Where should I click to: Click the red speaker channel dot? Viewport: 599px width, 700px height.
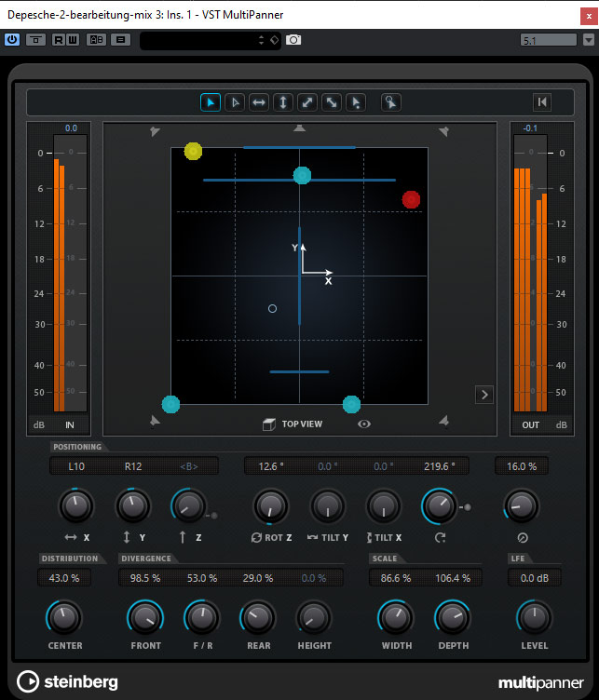pyautogui.click(x=411, y=199)
